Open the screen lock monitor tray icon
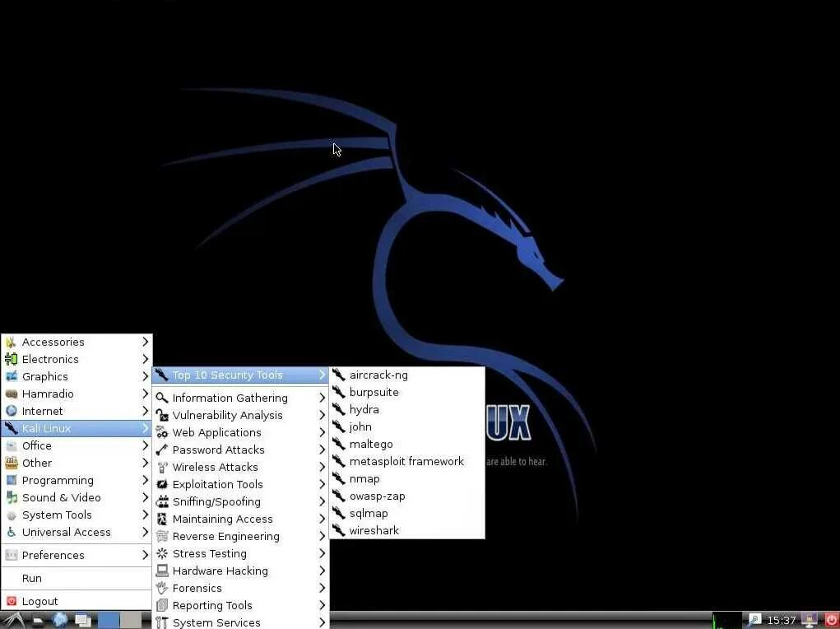 809,621
